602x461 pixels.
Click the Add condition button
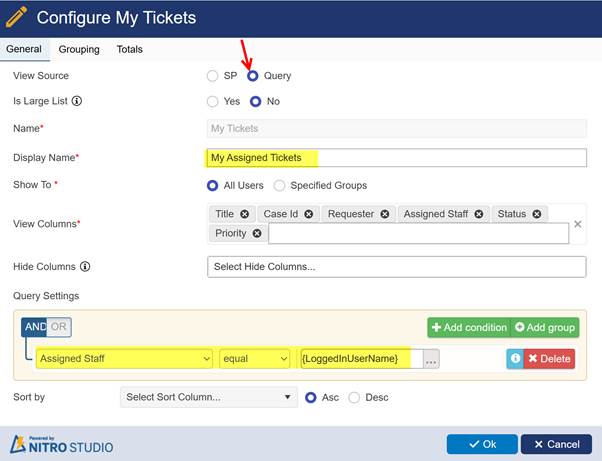click(x=469, y=328)
